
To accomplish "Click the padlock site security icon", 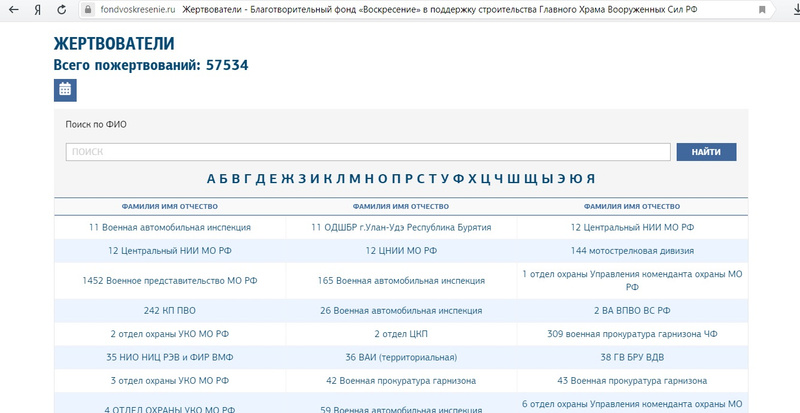I will pos(88,9).
